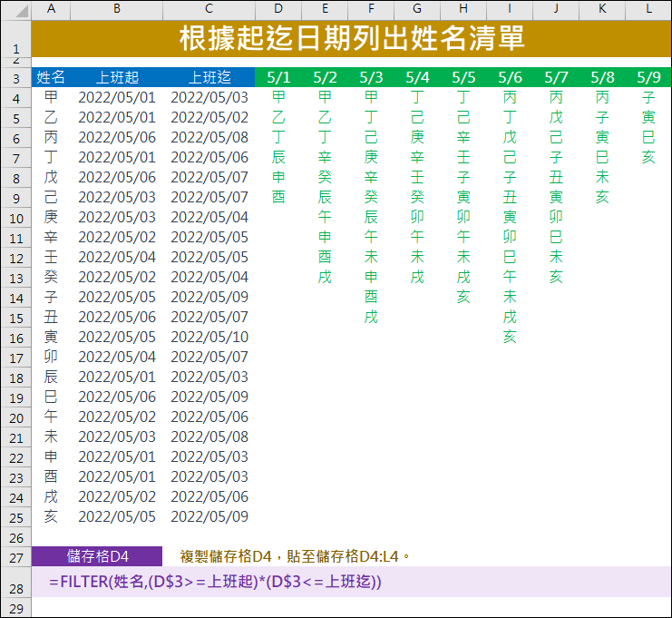Viewport: 672px width, 618px height.
Task: Click 上班起 date in row 20
Action: click(x=117, y=417)
